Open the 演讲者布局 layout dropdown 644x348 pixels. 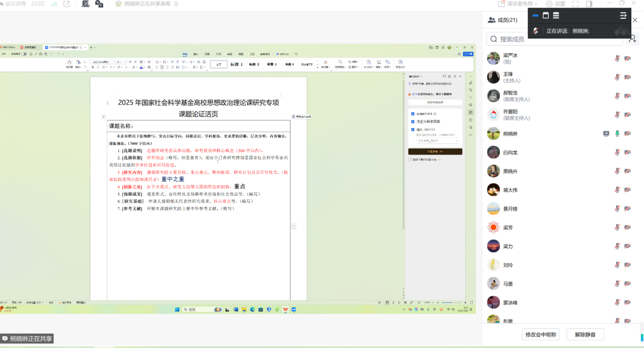tap(518, 4)
